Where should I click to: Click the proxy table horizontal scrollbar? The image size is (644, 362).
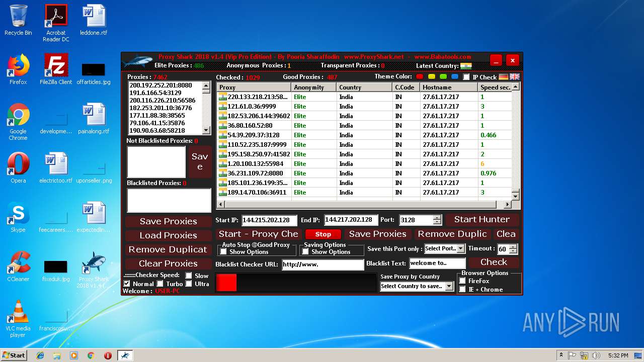point(364,205)
